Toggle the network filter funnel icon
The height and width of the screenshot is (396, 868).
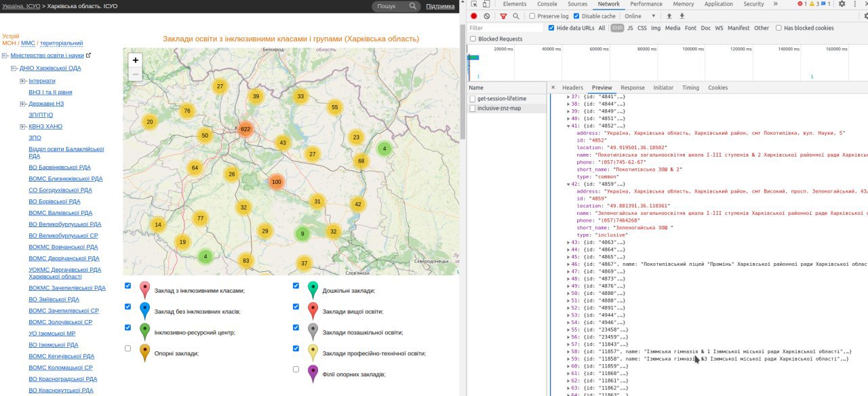(x=503, y=16)
